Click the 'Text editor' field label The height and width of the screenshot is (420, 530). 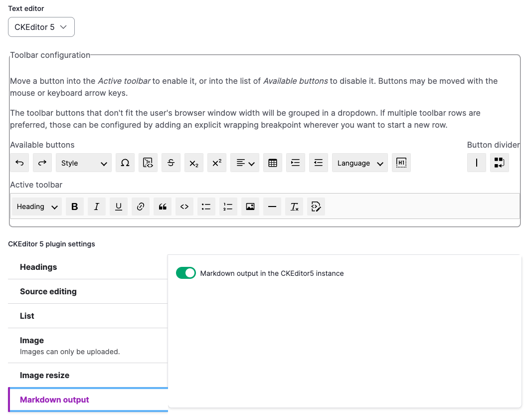point(26,8)
